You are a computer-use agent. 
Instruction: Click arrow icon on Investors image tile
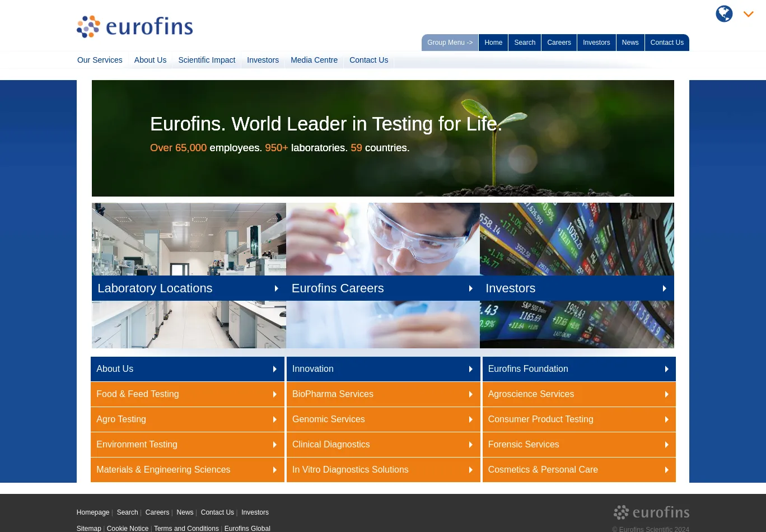(x=664, y=288)
